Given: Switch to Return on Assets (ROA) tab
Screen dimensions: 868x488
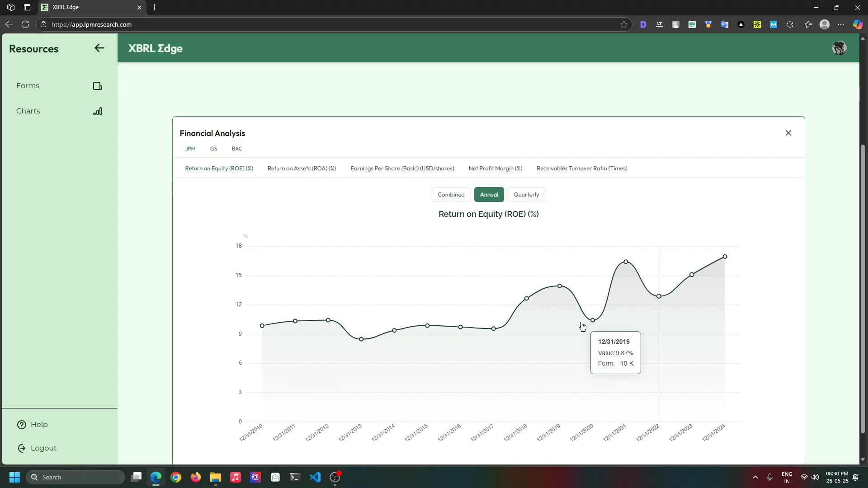Looking at the screenshot, I should 302,169.
